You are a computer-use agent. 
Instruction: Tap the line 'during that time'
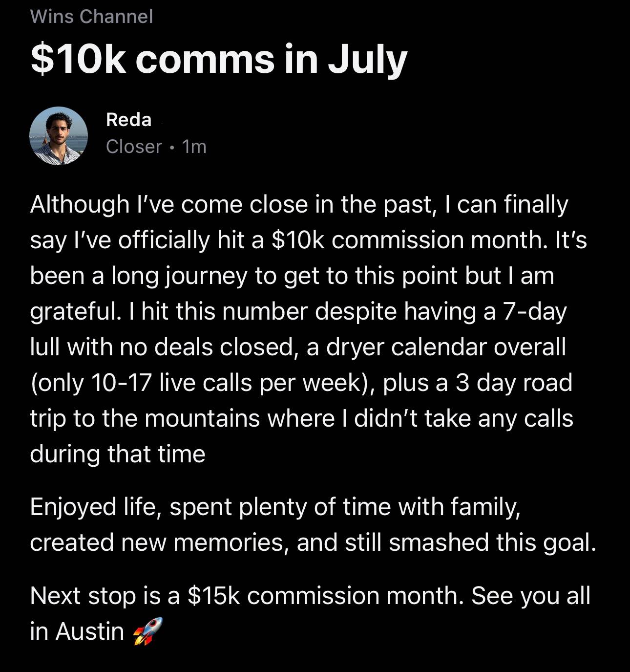coord(118,454)
